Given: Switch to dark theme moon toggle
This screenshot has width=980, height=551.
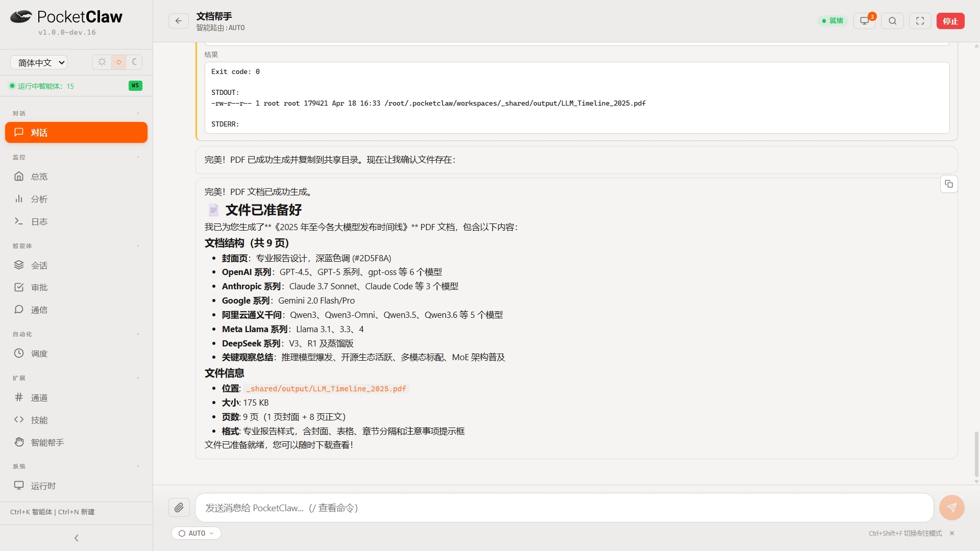Looking at the screenshot, I should click(135, 62).
